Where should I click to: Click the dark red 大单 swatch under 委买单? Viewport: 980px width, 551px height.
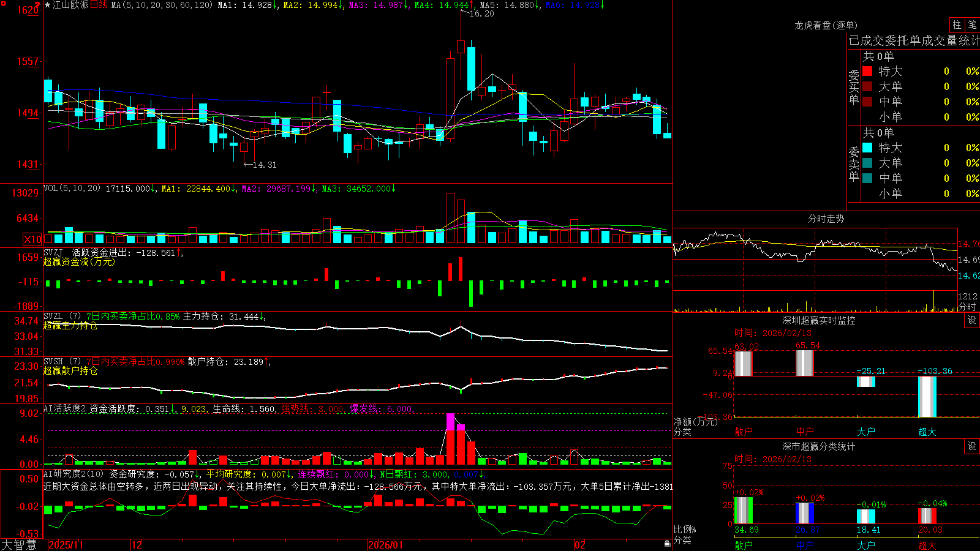(867, 86)
